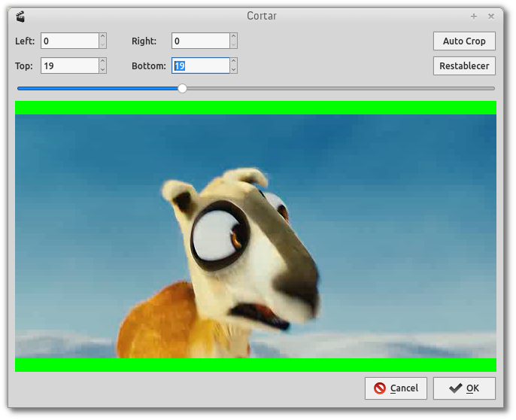Screen dimensions: 516x420
Task: Focus the Right crop value field
Action: coord(200,41)
